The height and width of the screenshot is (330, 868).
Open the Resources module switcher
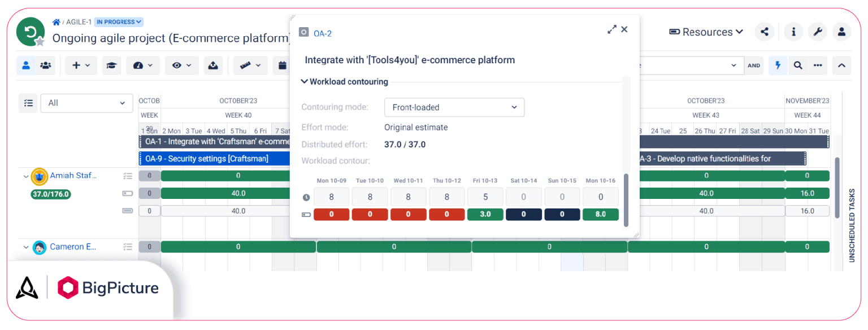pos(706,32)
